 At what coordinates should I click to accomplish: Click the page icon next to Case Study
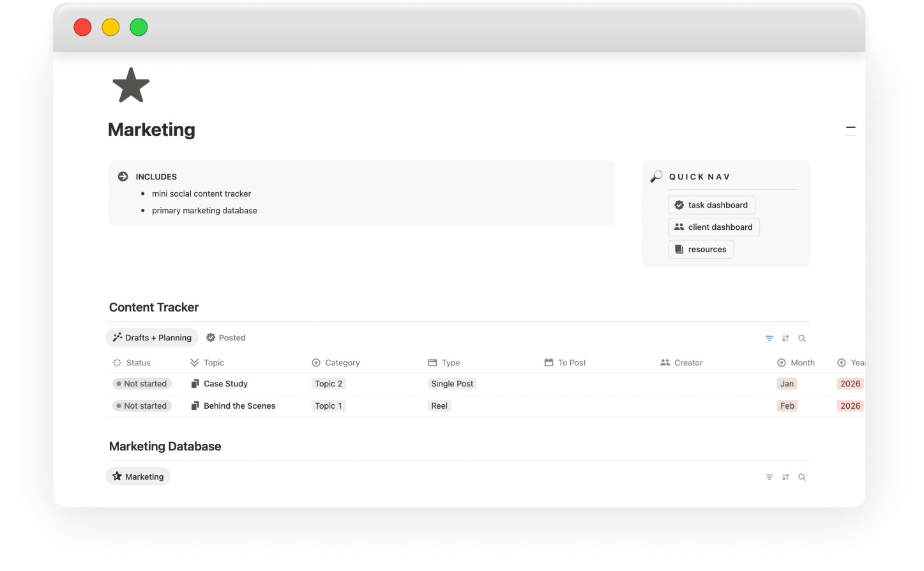click(195, 383)
